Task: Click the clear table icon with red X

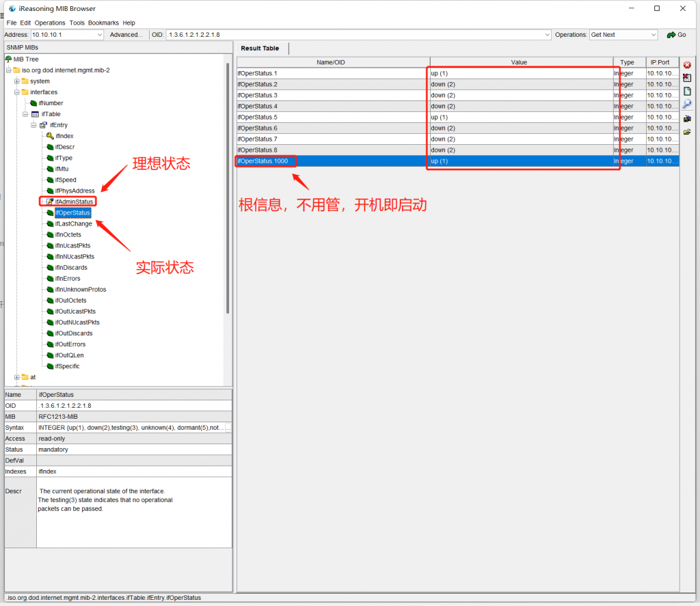Action: point(687,78)
